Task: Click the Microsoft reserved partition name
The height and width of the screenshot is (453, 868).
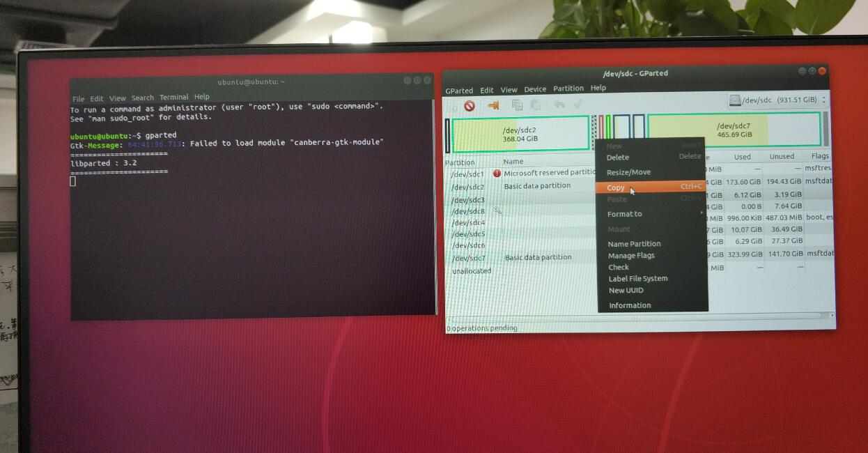Action: 550,173
